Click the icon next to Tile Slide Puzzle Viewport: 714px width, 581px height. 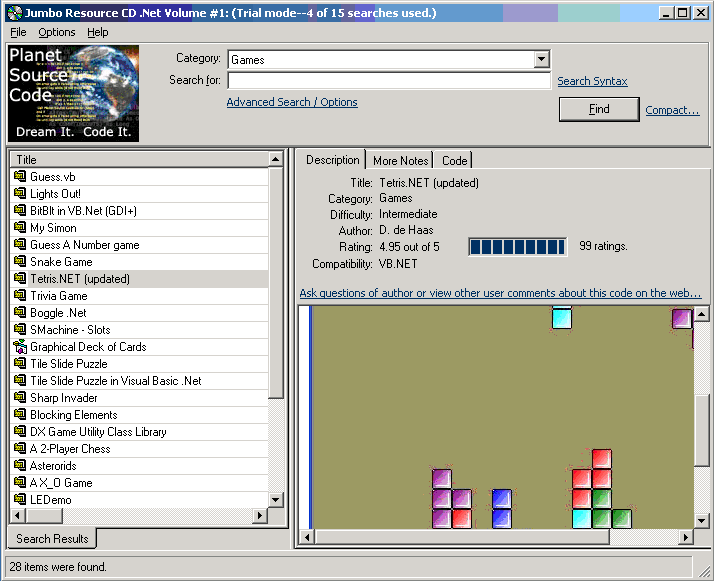[x=20, y=363]
